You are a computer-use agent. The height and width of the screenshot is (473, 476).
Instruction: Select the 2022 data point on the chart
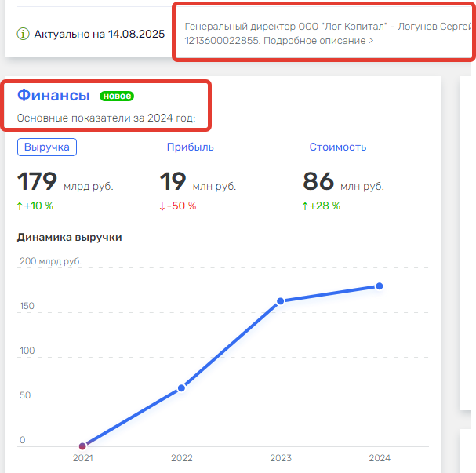pos(181,387)
